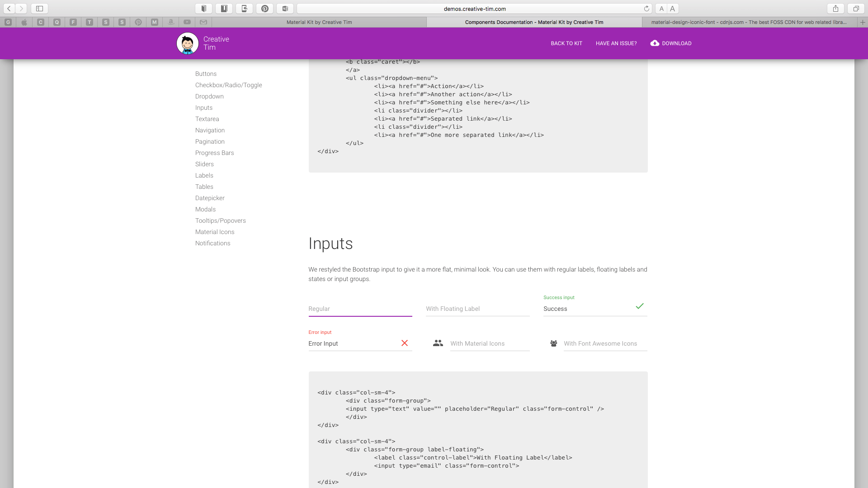Send page to device via share icon
The height and width of the screenshot is (488, 868).
244,8
